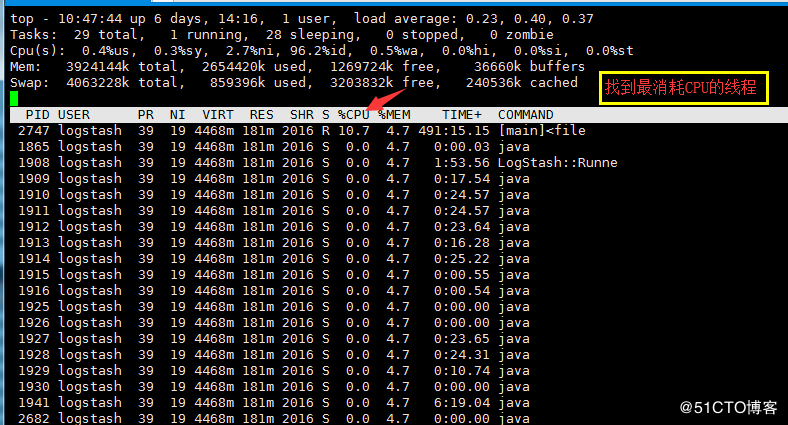
Task: Click the RES column header
Action: coord(262,115)
